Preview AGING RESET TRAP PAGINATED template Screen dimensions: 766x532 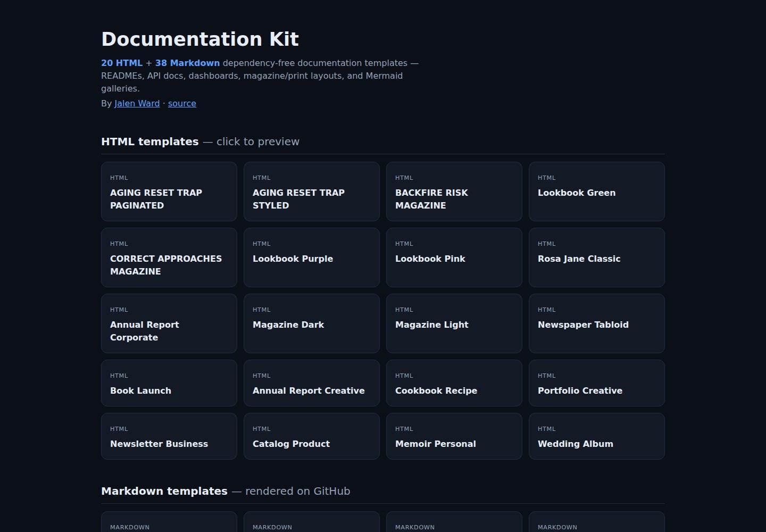[169, 192]
